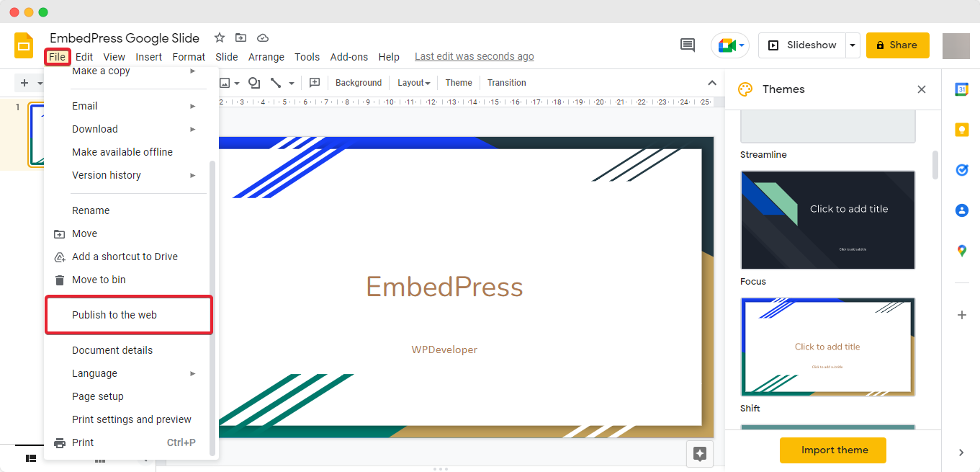Click Import theme button

pos(833,450)
